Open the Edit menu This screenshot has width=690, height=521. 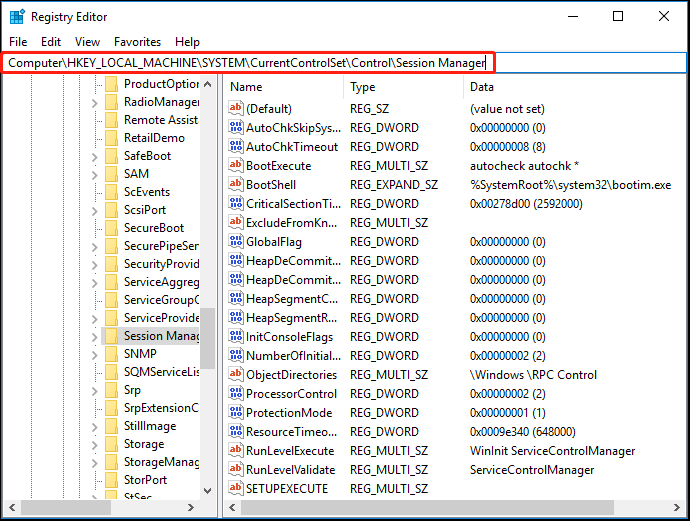pyautogui.click(x=51, y=42)
